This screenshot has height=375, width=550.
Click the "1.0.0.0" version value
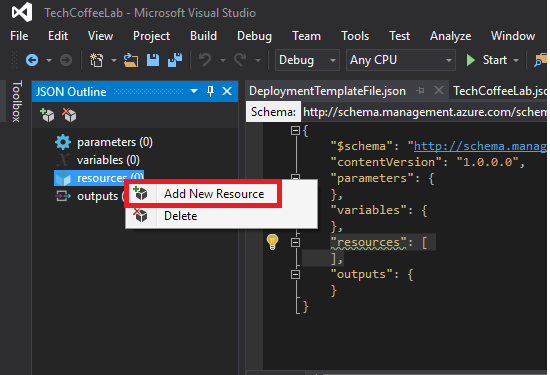point(487,162)
